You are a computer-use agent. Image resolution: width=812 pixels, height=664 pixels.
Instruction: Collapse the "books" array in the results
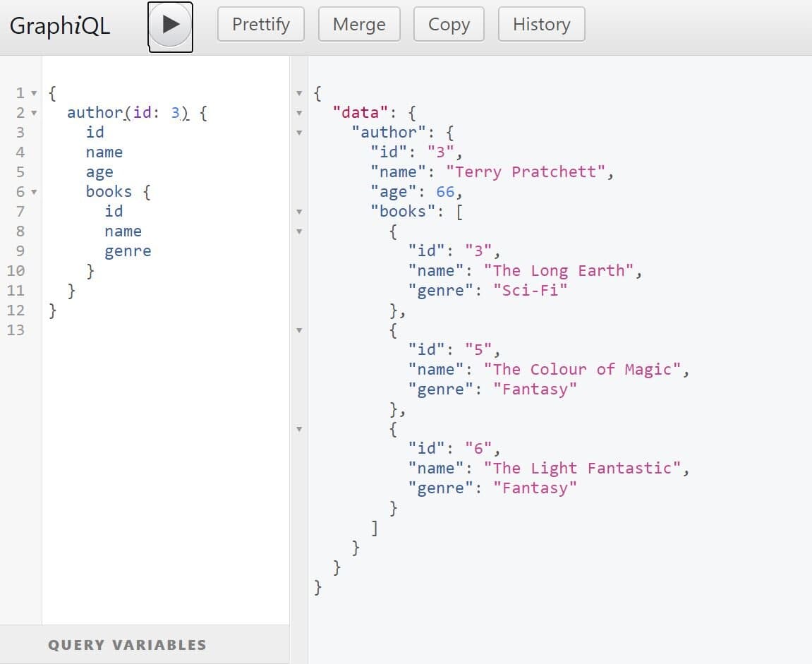click(x=299, y=212)
